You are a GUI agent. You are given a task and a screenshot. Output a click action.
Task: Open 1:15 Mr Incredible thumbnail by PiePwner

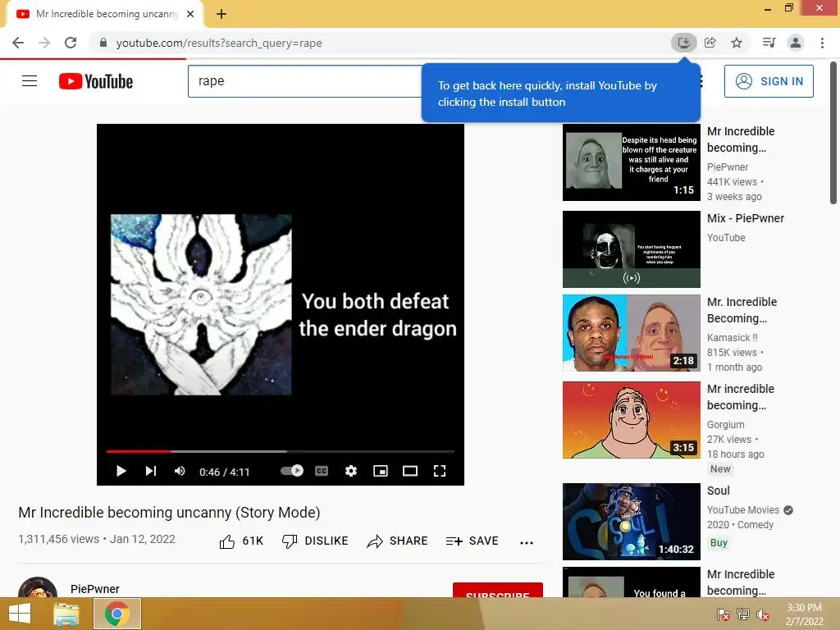631,162
